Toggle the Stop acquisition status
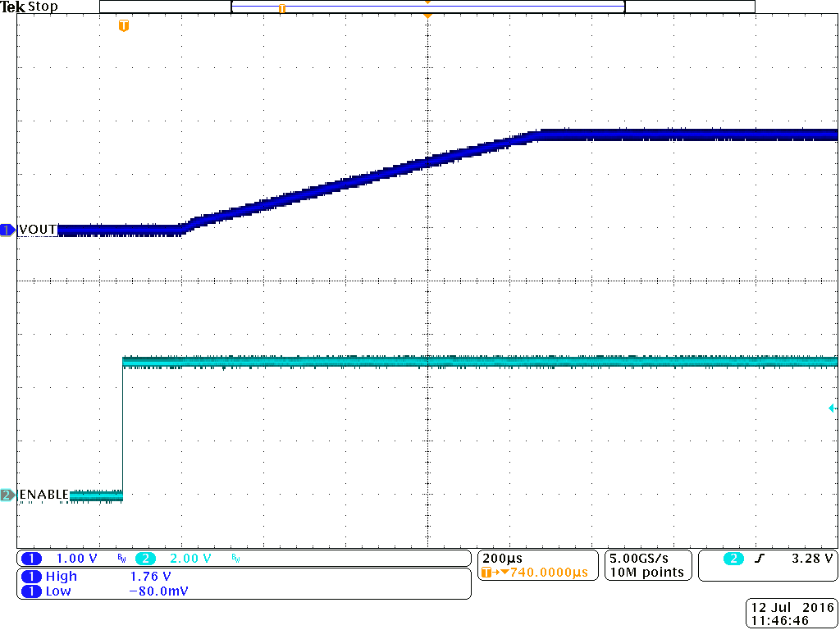This screenshot has width=840, height=630. 41,6
